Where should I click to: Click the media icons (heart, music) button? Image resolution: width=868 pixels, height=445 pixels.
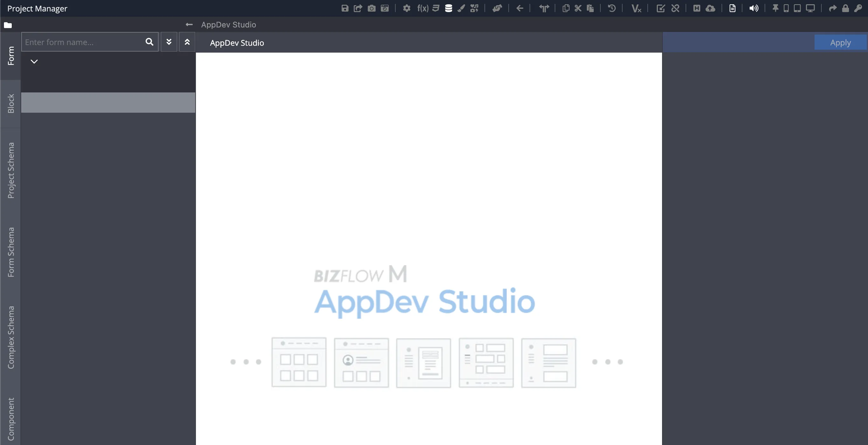pos(474,8)
